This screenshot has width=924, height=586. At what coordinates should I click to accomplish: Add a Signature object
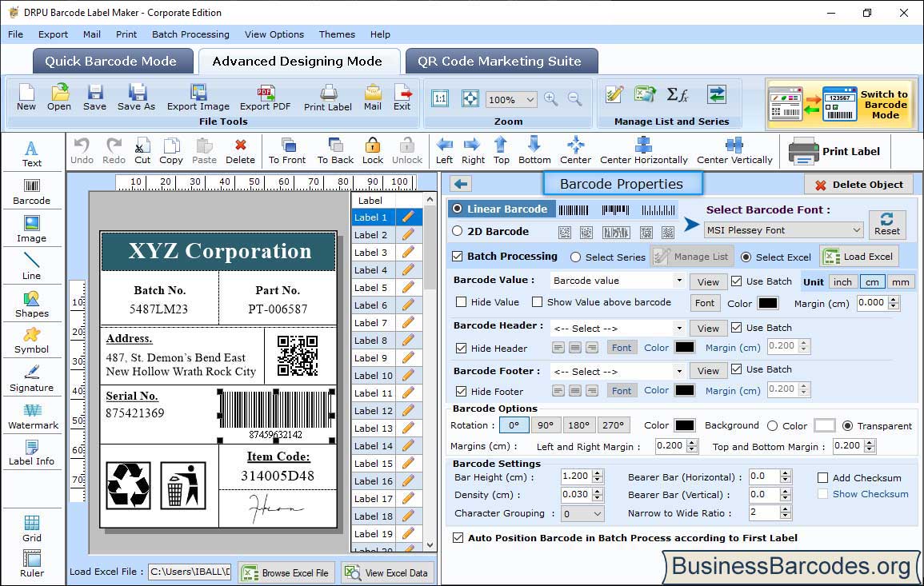pyautogui.click(x=32, y=379)
